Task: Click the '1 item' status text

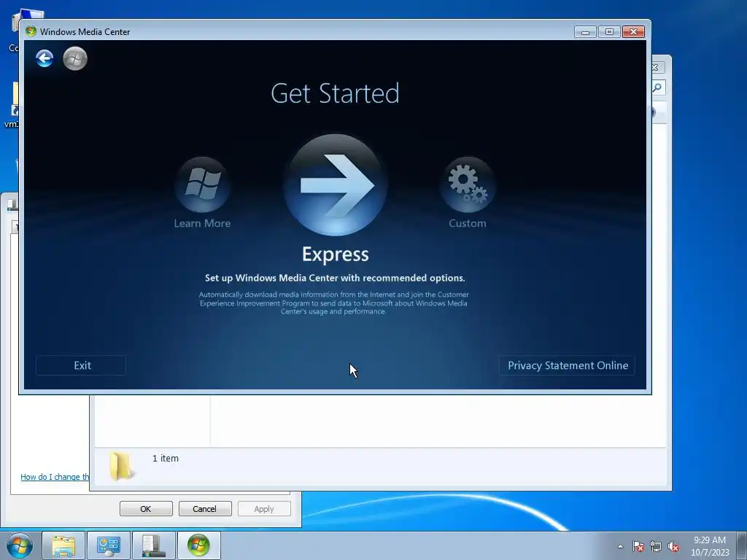Action: (x=166, y=458)
